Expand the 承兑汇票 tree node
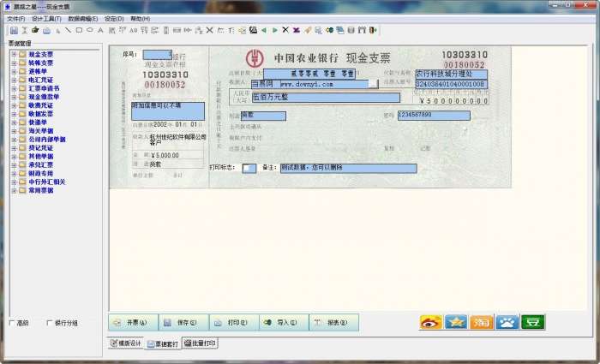 15,164
